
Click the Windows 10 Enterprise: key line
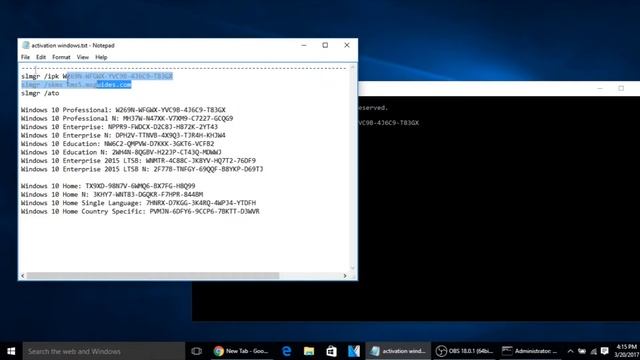pos(119,127)
